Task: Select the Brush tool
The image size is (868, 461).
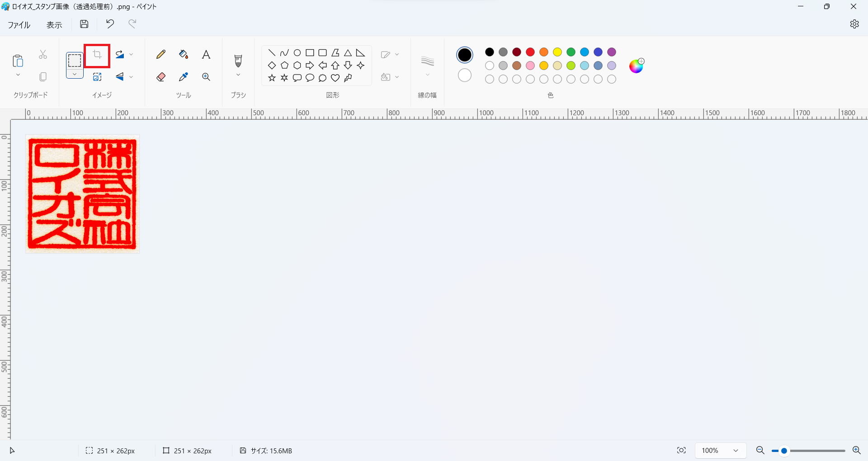Action: [x=238, y=61]
